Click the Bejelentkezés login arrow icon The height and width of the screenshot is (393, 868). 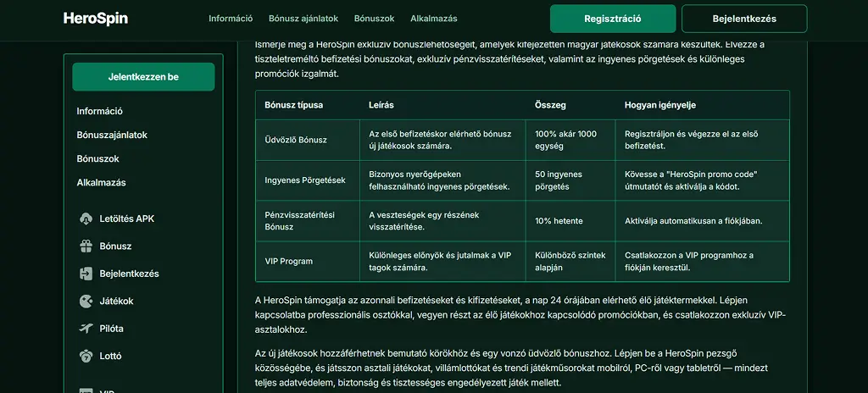(x=86, y=274)
